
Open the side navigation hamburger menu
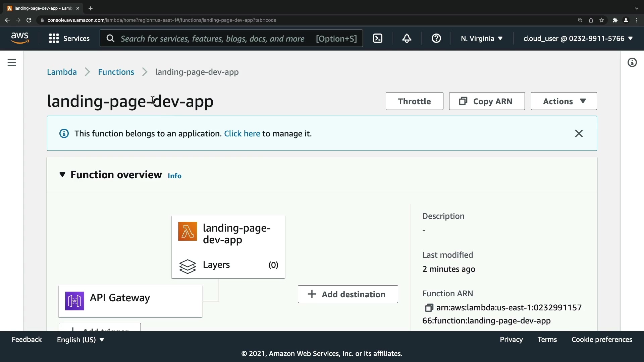pos(12,62)
